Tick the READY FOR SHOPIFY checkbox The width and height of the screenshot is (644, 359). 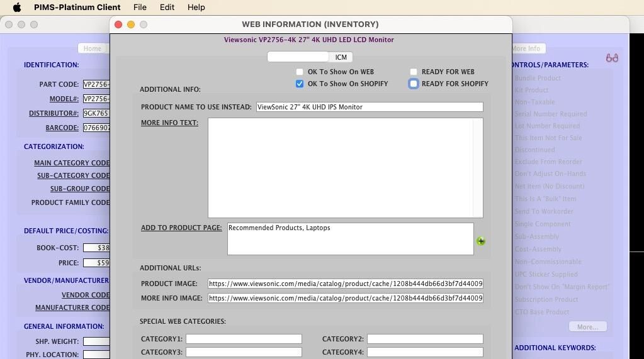(413, 84)
